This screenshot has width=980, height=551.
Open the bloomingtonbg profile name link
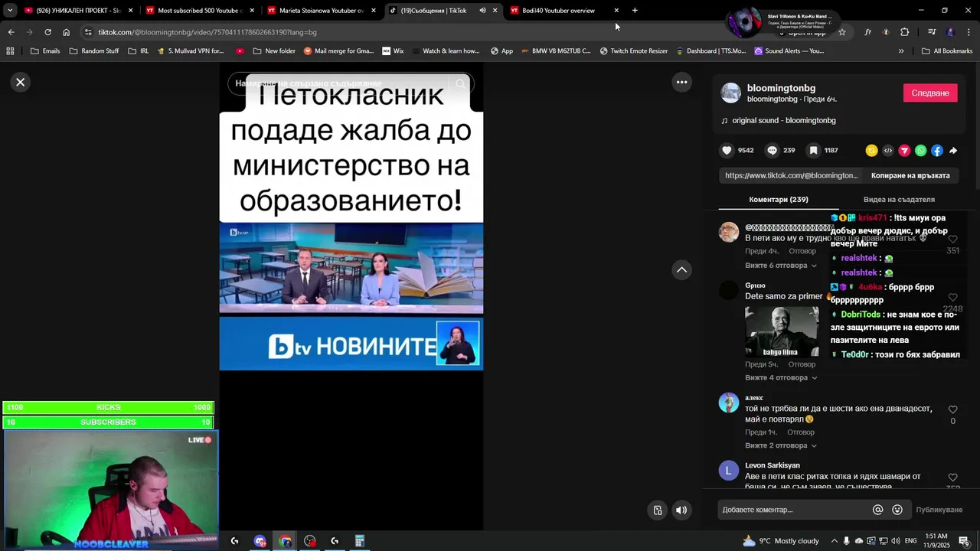(x=781, y=88)
